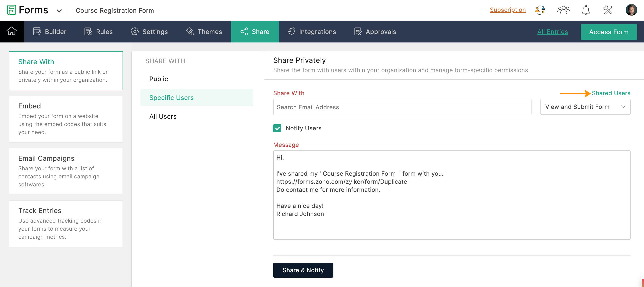Uncheck the Notify Users checkbox

tap(277, 128)
